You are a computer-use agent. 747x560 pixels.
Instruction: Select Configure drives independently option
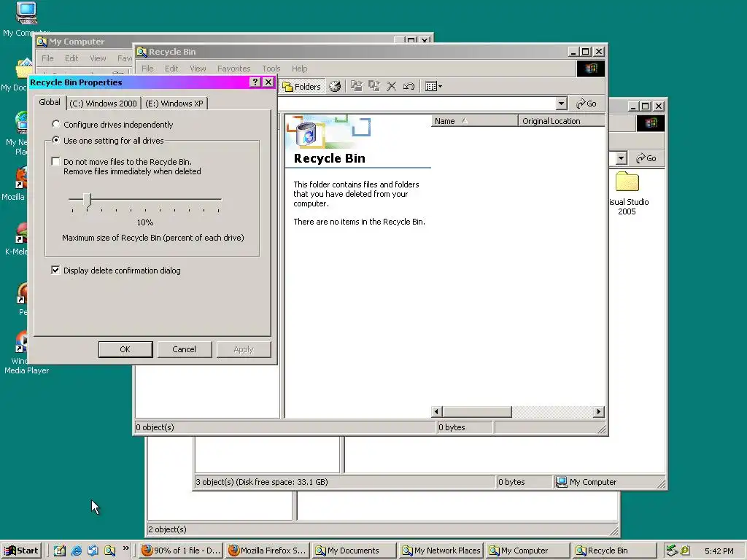click(x=112, y=124)
